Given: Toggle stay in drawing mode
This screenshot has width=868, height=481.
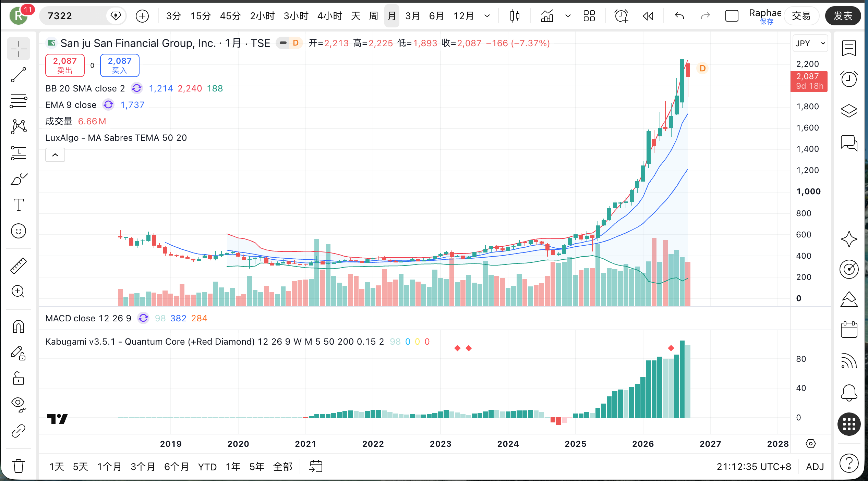Looking at the screenshot, I should point(19,353).
